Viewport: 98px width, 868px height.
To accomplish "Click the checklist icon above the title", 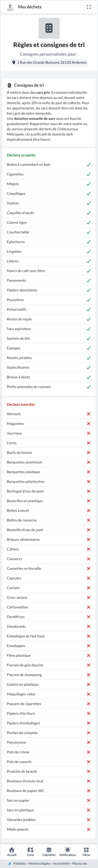I will 49,28.
